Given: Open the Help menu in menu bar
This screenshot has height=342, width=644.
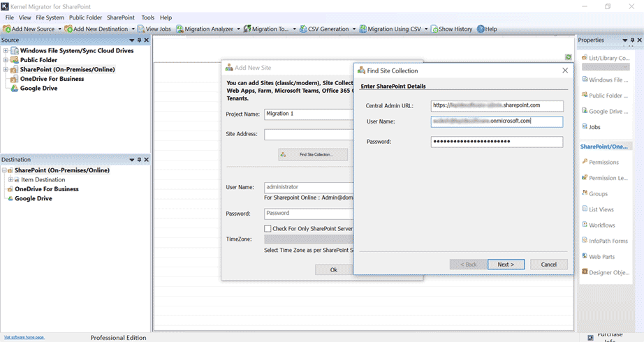Looking at the screenshot, I should pyautogui.click(x=166, y=17).
